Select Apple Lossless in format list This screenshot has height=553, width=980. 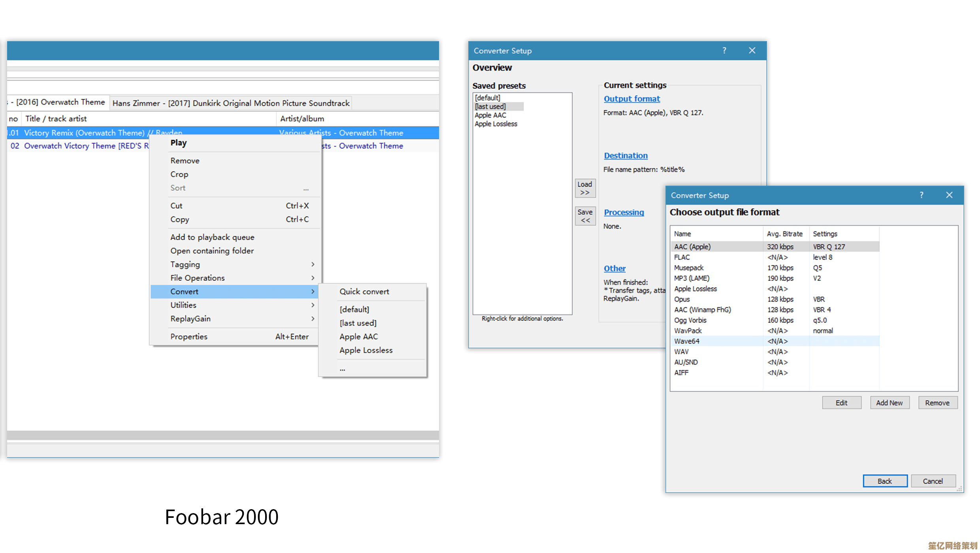click(x=775, y=289)
